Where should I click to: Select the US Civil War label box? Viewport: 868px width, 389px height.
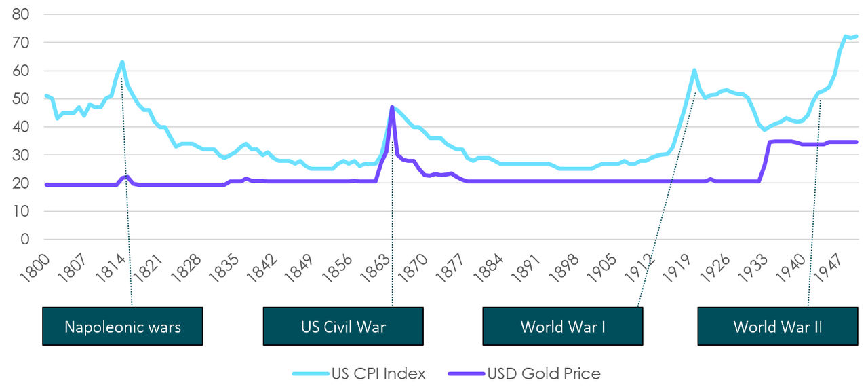343,327
